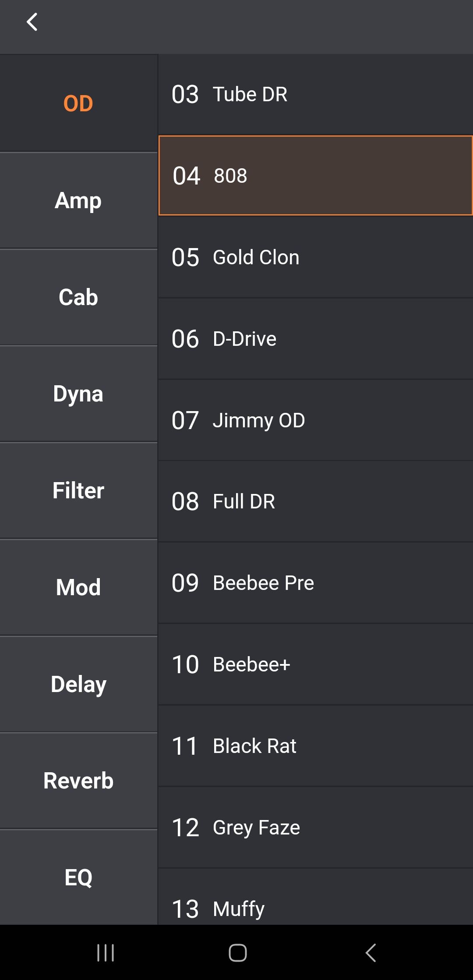The image size is (473, 980).
Task: Choose the 09 Beebee Pre effect
Action: pos(315,583)
